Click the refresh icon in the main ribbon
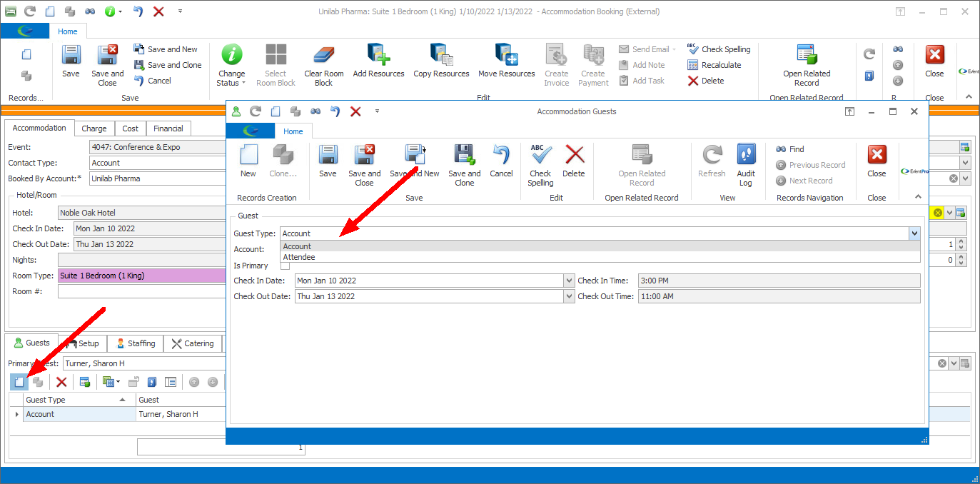 tap(869, 54)
